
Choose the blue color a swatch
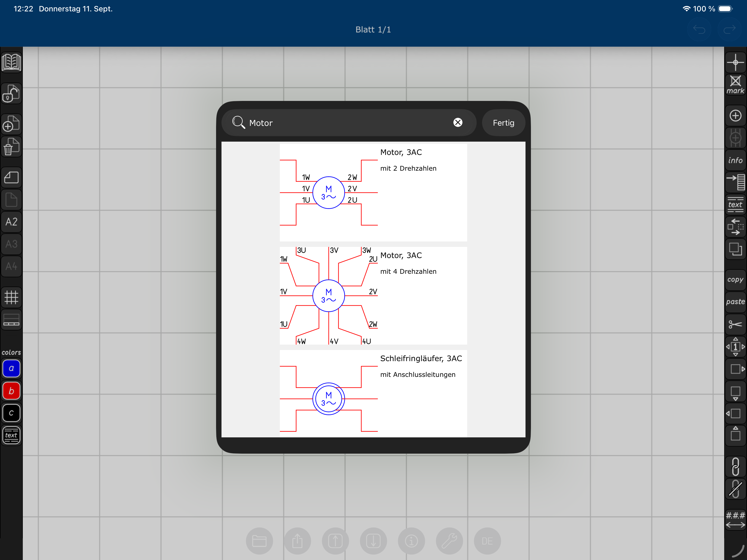tap(11, 369)
